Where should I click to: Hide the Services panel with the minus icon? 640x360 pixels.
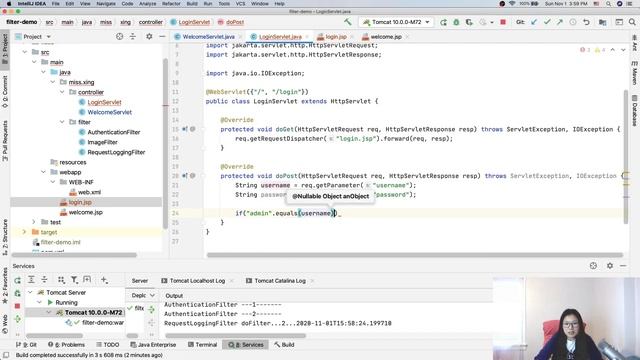coord(623,266)
